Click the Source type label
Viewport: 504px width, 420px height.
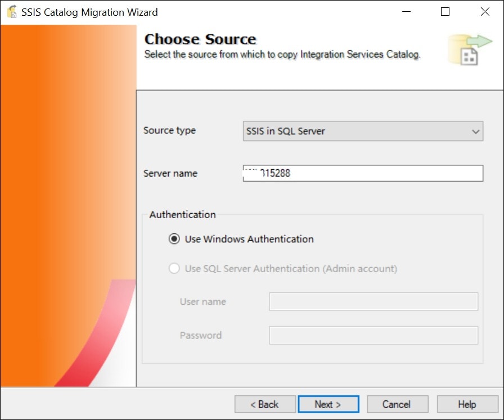click(x=169, y=130)
